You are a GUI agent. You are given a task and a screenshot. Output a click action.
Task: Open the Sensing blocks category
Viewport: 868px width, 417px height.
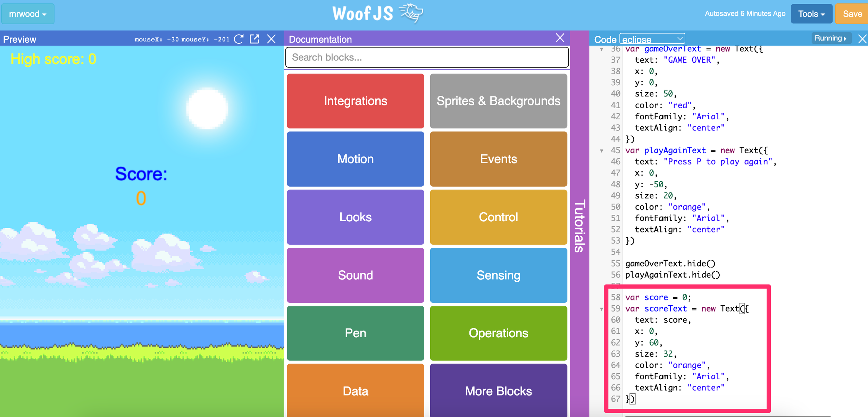(498, 275)
